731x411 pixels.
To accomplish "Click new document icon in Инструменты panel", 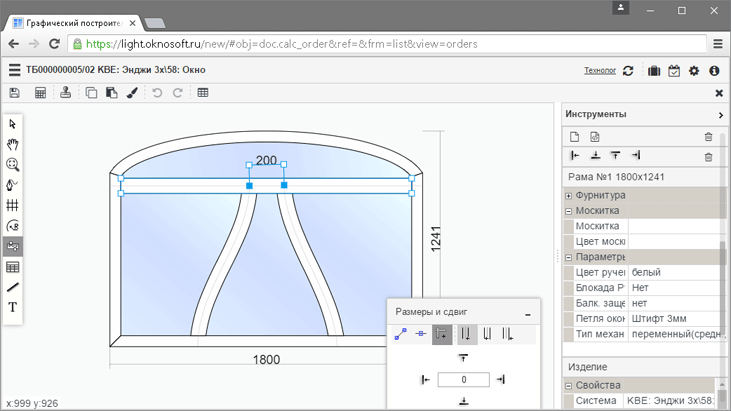I will 574,137.
